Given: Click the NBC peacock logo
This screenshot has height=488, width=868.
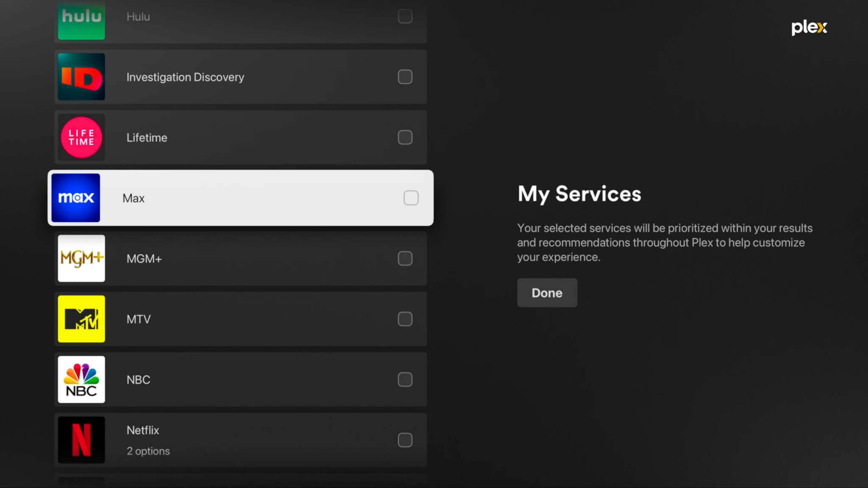Looking at the screenshot, I should pyautogui.click(x=81, y=380).
